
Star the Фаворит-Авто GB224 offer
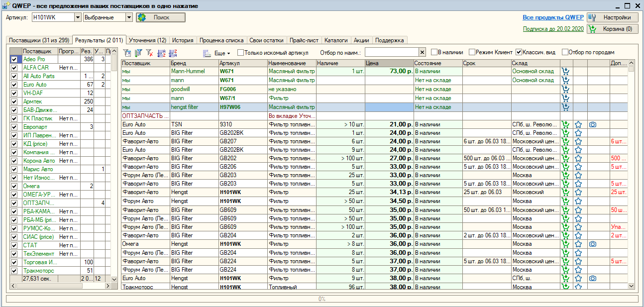click(578, 261)
